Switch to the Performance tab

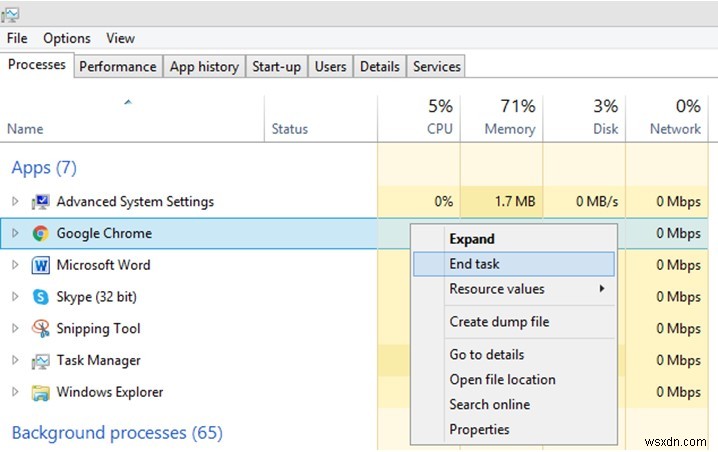coord(117,67)
